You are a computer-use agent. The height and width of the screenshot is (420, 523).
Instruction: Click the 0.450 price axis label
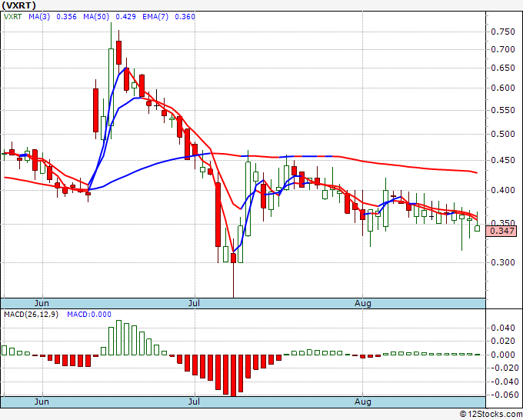[x=503, y=161]
